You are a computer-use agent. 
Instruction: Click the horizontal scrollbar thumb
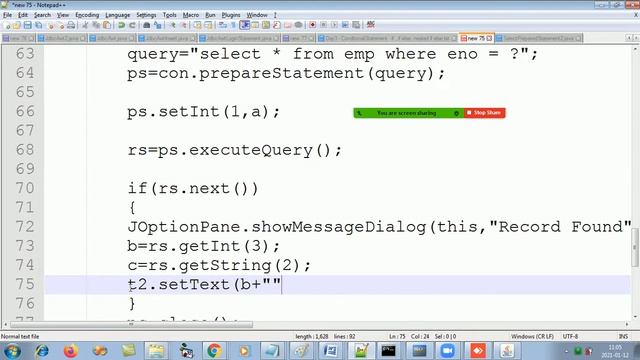131,324
